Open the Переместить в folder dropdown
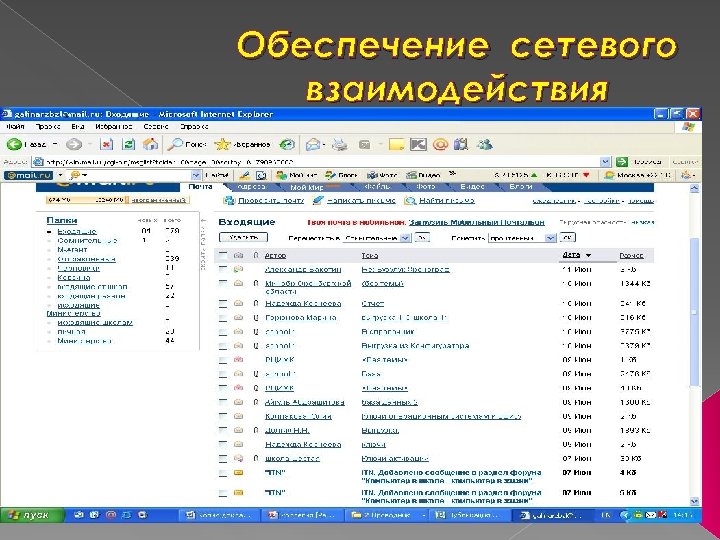720x540 pixels. (x=377, y=238)
